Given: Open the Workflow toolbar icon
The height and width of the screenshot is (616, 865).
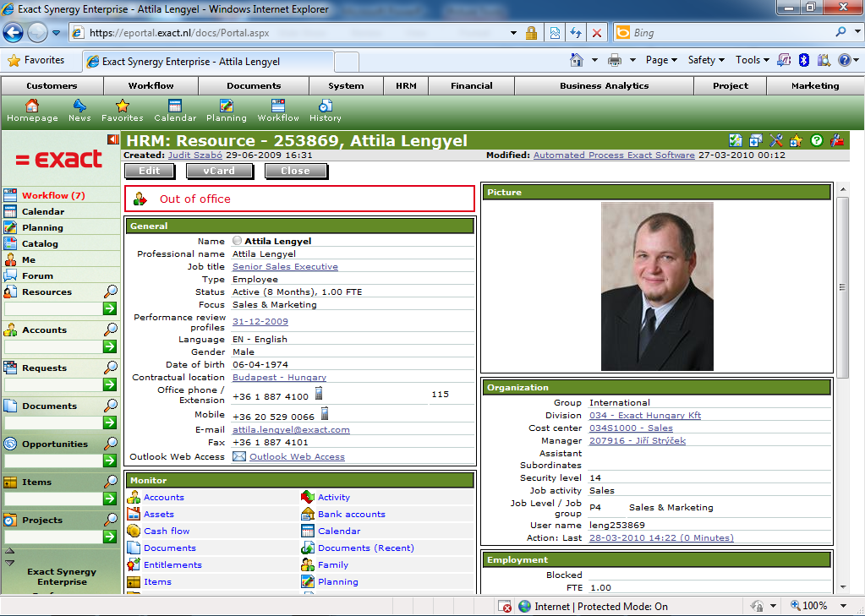Looking at the screenshot, I should coord(278,111).
